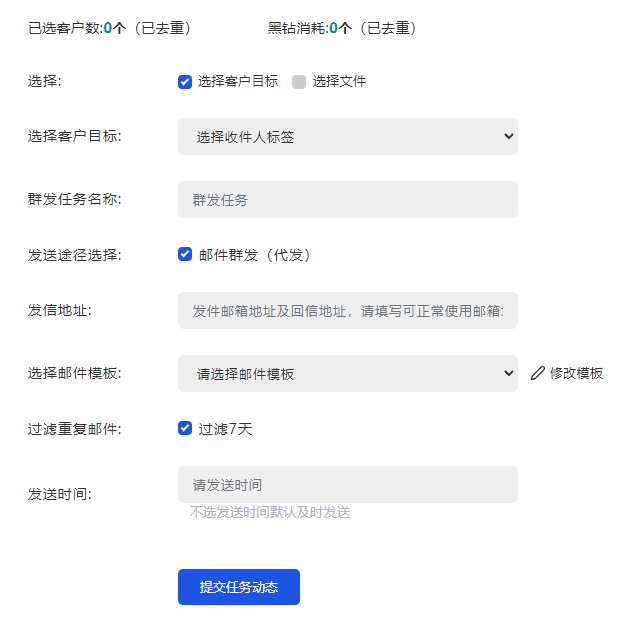Viewport: 618px width, 625px height.
Task: Click the 邮件群发（代发） label text
Action: [x=255, y=255]
